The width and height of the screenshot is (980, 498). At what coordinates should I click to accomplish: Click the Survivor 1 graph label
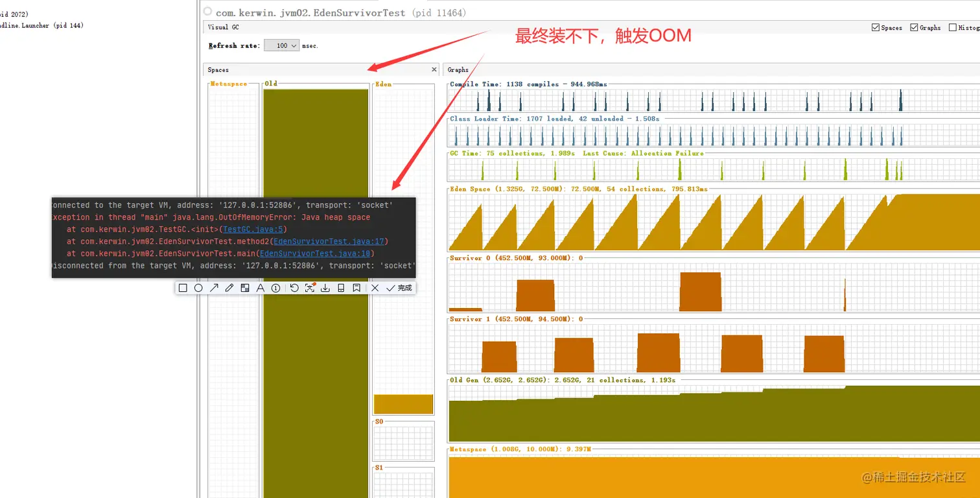(517, 319)
